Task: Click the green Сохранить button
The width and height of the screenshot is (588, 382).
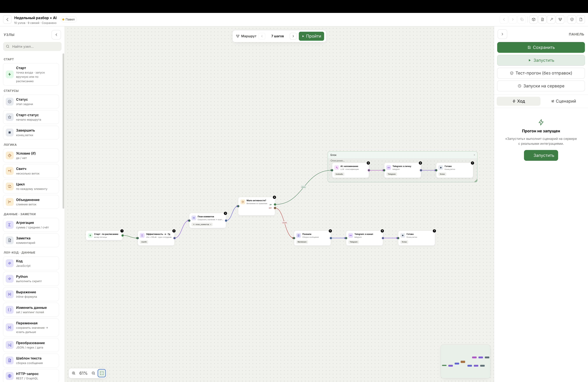Action: [541, 47]
